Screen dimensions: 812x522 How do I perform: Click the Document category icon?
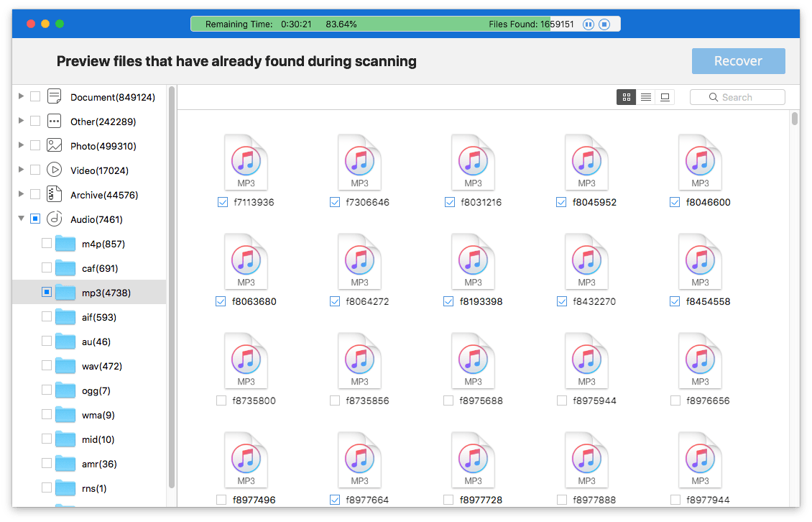(x=55, y=96)
